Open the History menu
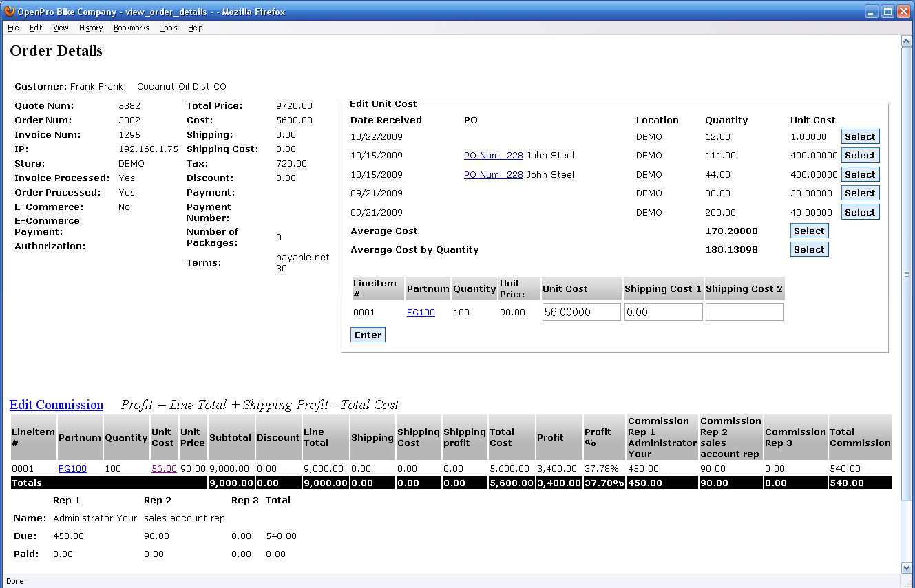 coord(91,28)
